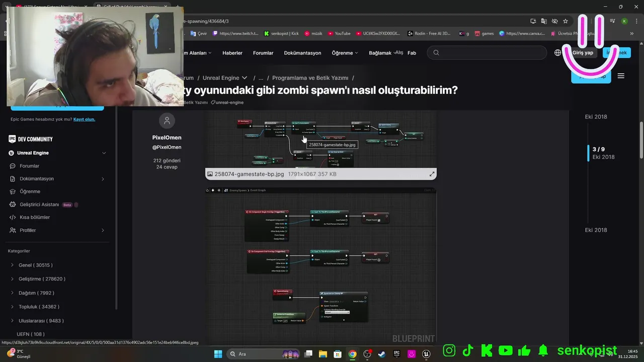Click the PixelOmen user avatar

point(167,121)
